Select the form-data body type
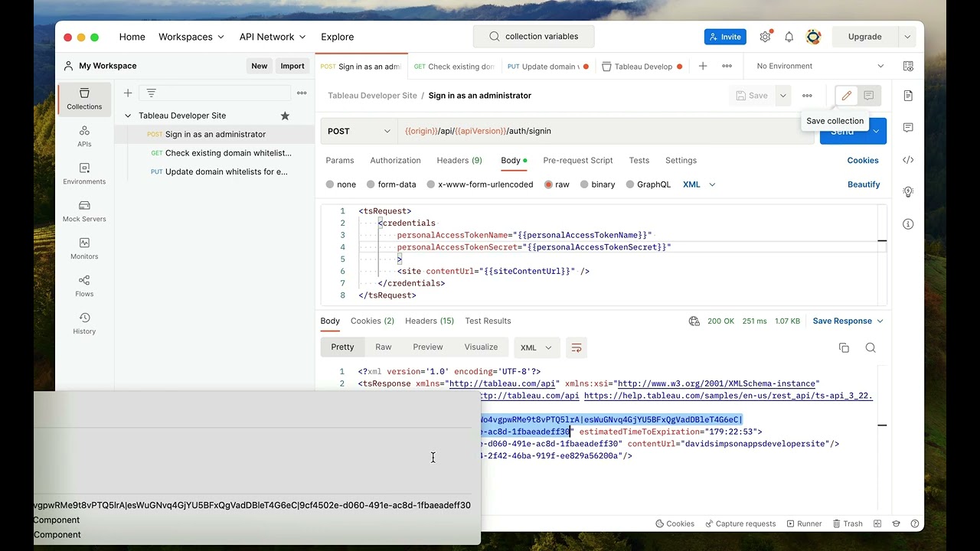Viewport: 980px width, 551px height. point(391,184)
